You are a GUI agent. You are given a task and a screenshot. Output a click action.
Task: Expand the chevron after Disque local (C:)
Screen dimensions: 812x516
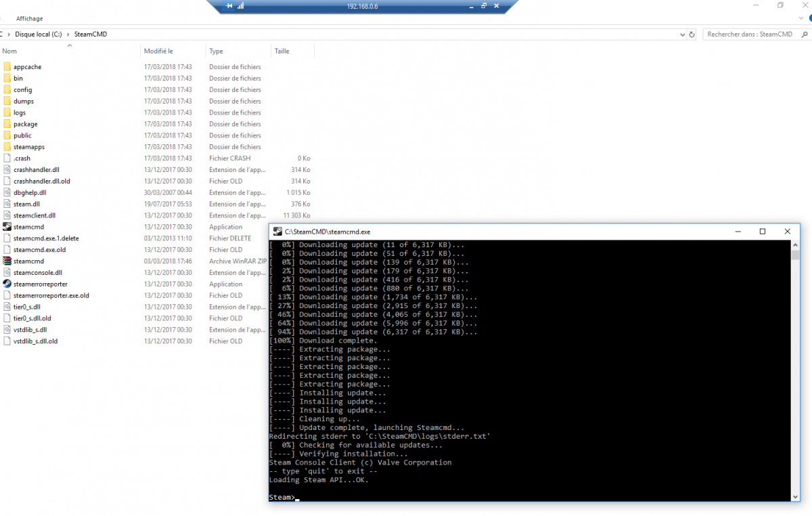(70, 34)
